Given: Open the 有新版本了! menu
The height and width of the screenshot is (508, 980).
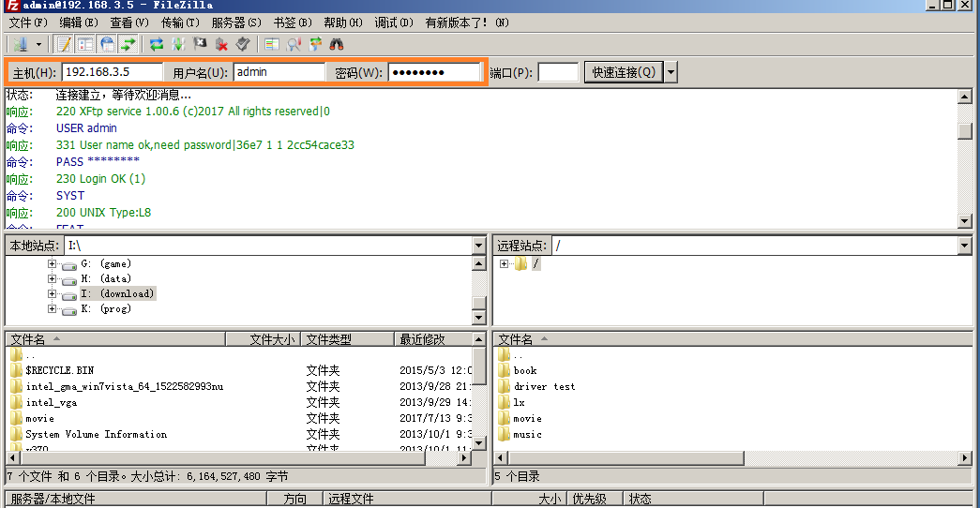Looking at the screenshot, I should pos(467,22).
